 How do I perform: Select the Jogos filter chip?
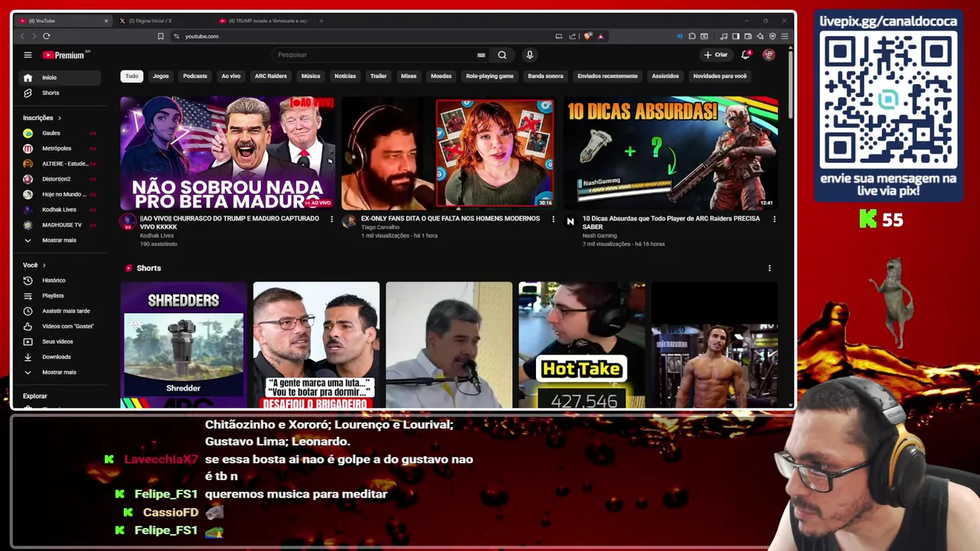[161, 76]
